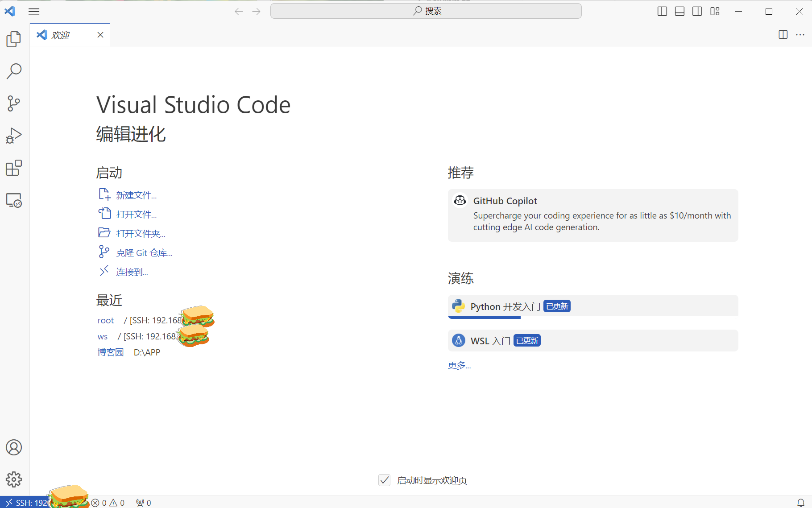Screen dimensions: 812x508
Task: Click the open folder icon beside 打开文件夹
Action: [104, 233]
